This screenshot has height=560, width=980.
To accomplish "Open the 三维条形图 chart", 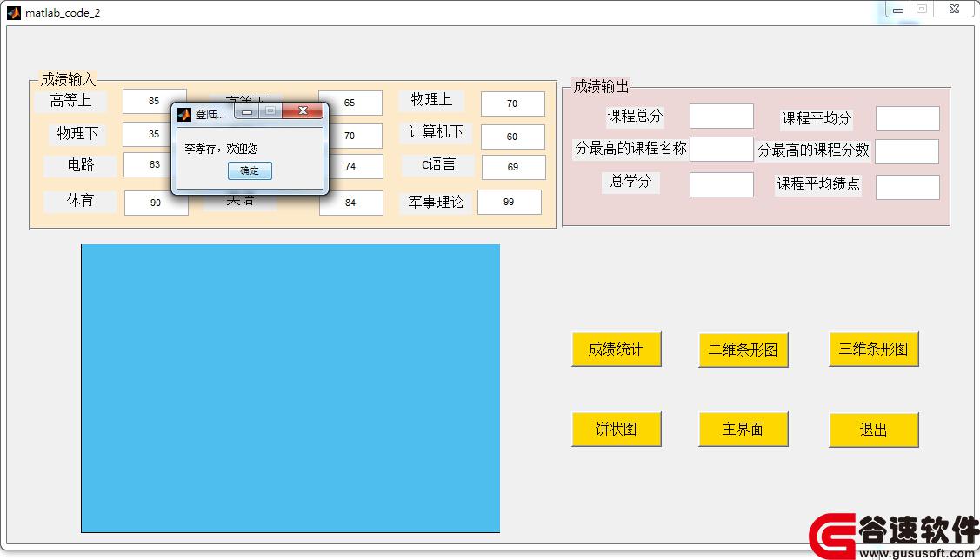I will [873, 349].
